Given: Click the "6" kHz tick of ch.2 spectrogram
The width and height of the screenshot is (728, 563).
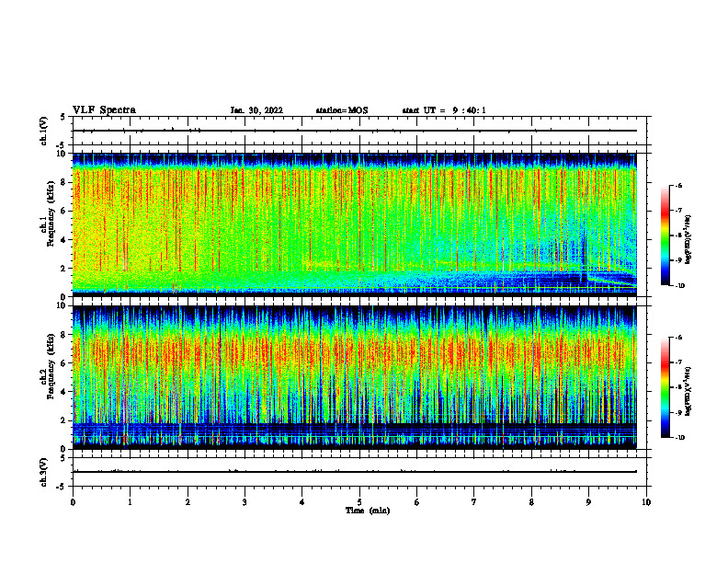Looking at the screenshot, I should tap(64, 363).
